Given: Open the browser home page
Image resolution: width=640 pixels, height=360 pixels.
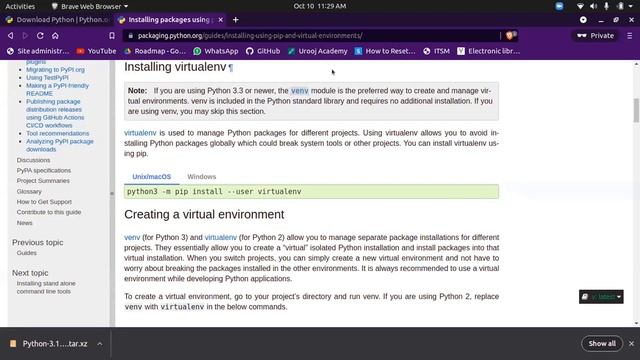Looking at the screenshot, I should tap(55, 36).
